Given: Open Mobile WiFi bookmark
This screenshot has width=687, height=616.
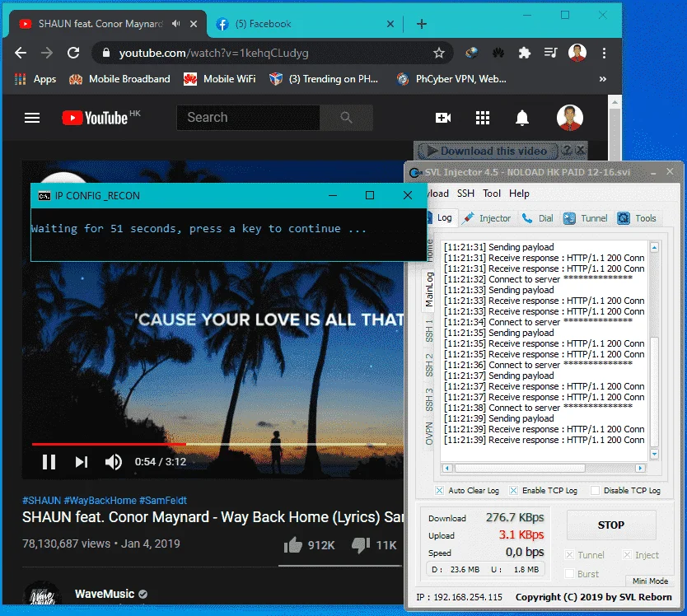Looking at the screenshot, I should click(x=219, y=79).
